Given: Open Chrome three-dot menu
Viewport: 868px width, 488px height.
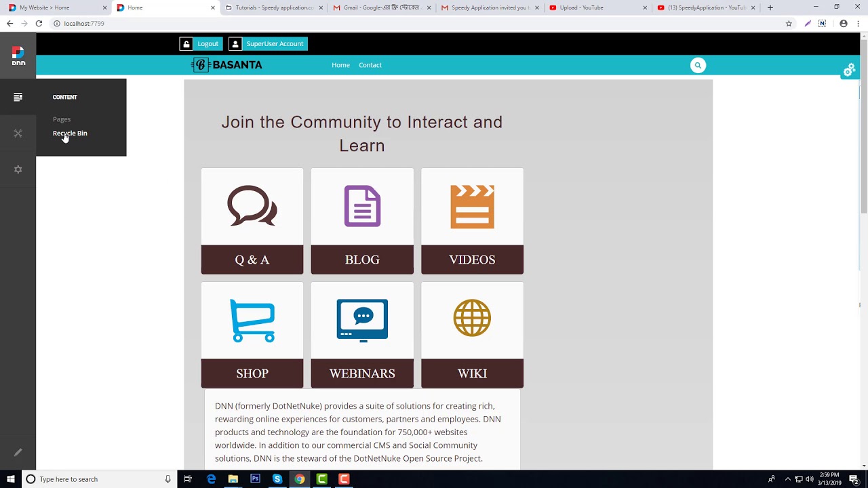Looking at the screenshot, I should click(x=858, y=23).
